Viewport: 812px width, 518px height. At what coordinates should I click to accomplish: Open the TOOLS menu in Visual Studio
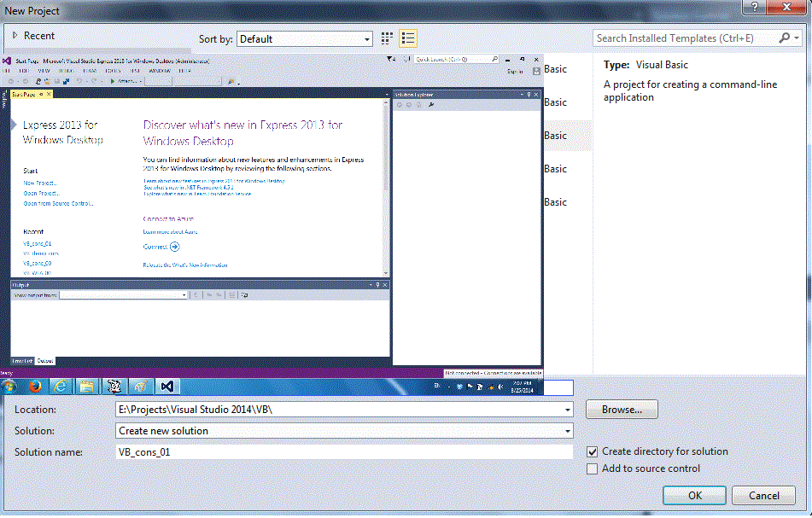(113, 70)
